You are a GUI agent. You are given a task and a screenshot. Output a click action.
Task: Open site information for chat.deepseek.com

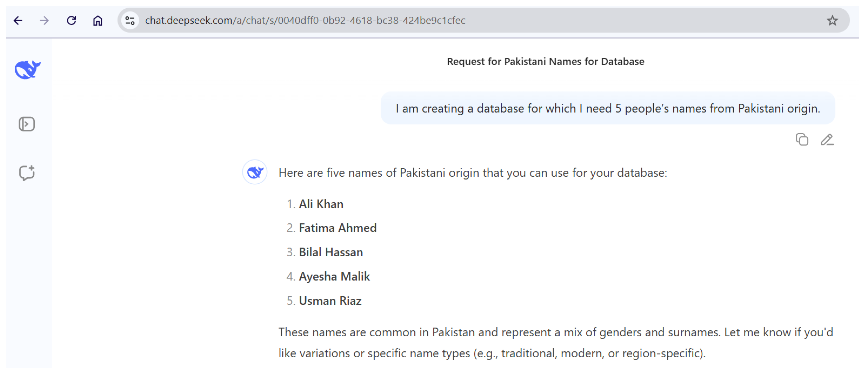click(130, 21)
